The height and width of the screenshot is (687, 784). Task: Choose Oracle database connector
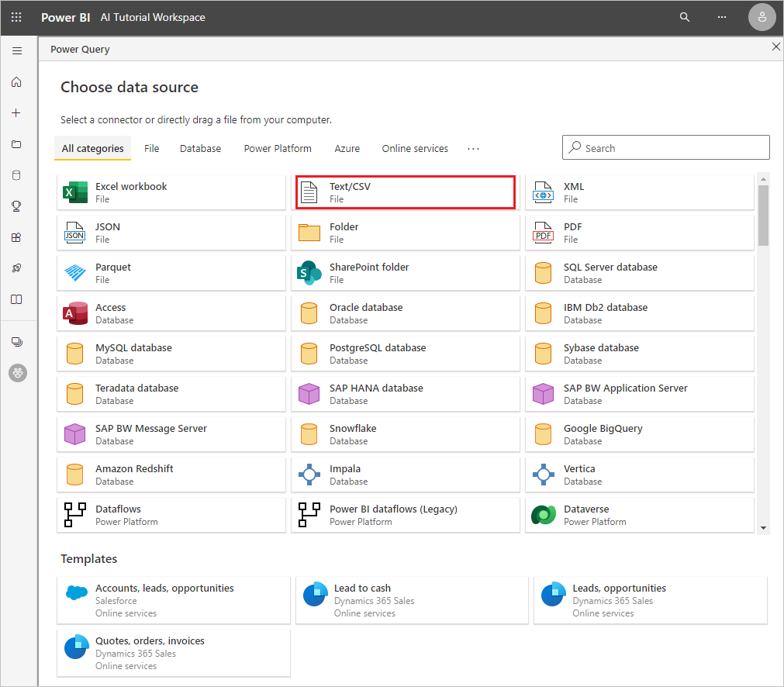point(405,313)
